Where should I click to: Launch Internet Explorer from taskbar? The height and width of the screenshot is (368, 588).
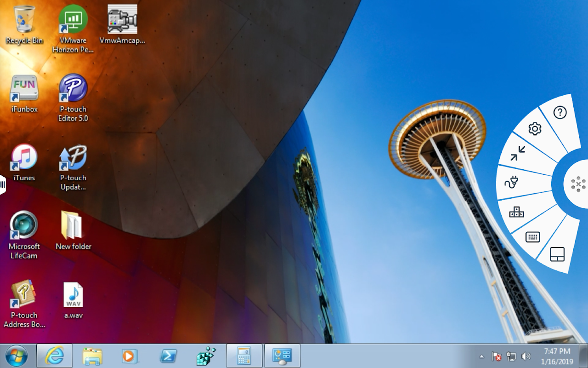click(x=55, y=356)
